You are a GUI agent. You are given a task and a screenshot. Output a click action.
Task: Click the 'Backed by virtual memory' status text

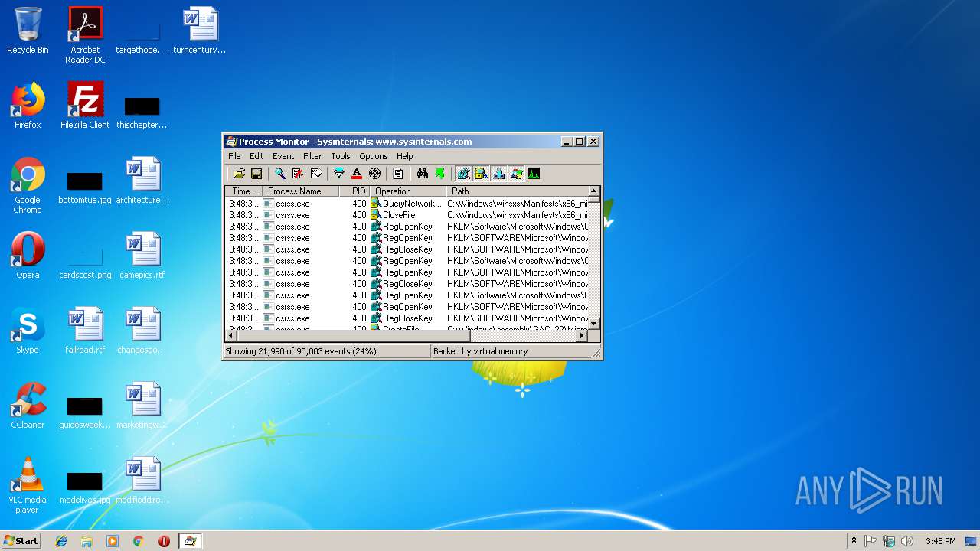(481, 351)
